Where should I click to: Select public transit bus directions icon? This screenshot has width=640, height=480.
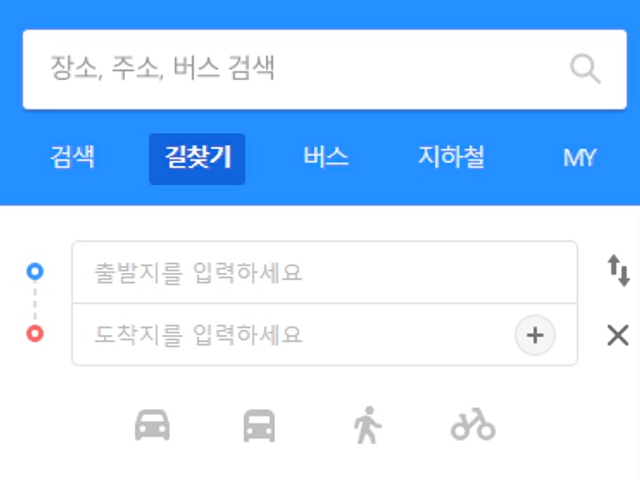(259, 425)
